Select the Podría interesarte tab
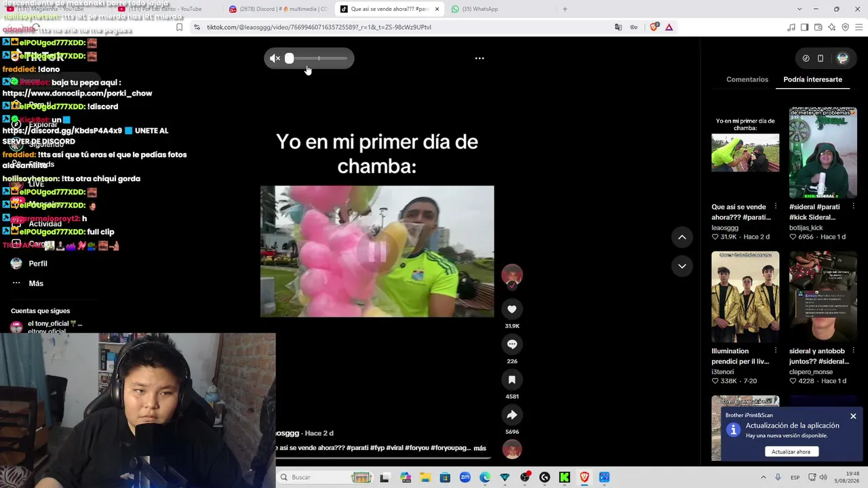868x488 pixels. (x=812, y=79)
